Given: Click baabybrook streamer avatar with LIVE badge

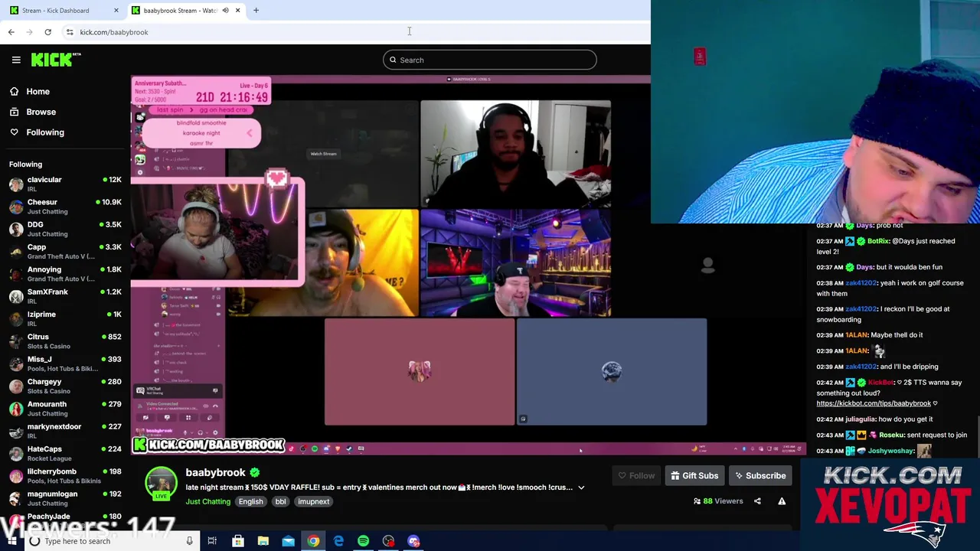Looking at the screenshot, I should tap(161, 484).
